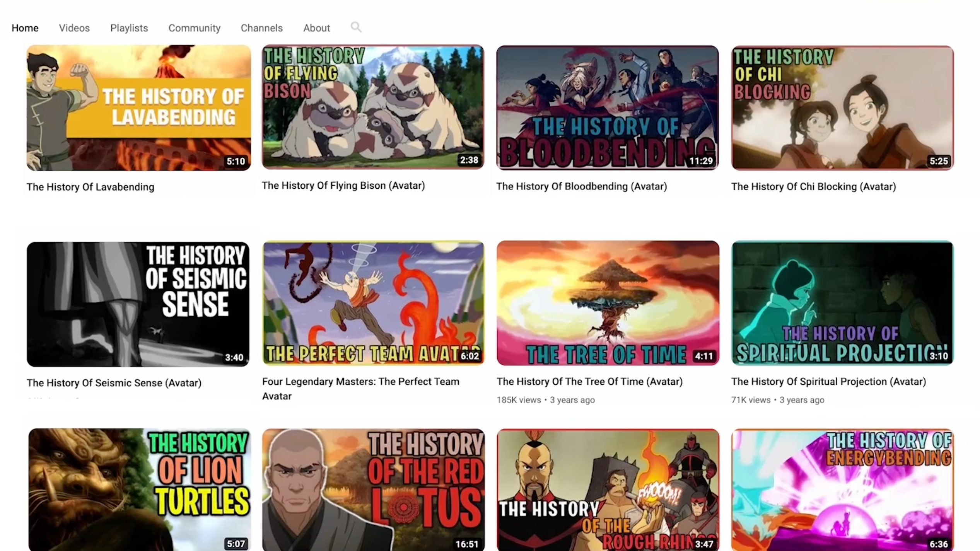Click title "The History Of Chi Blocking (Avatar)"
The image size is (980, 551).
coord(814,187)
